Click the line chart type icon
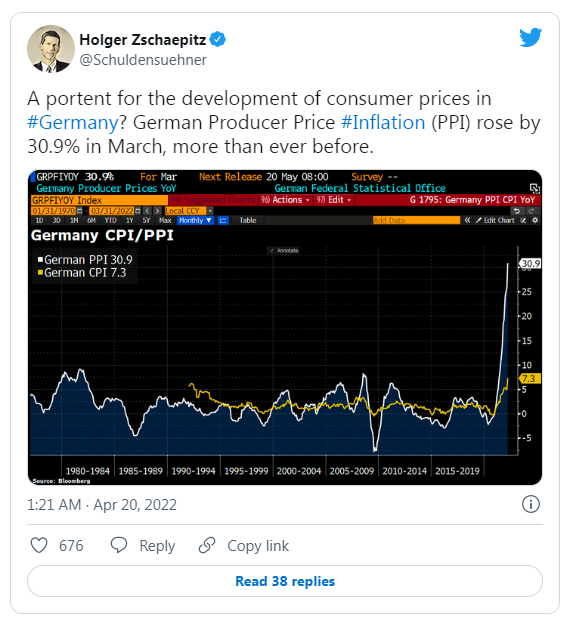 click(x=223, y=220)
